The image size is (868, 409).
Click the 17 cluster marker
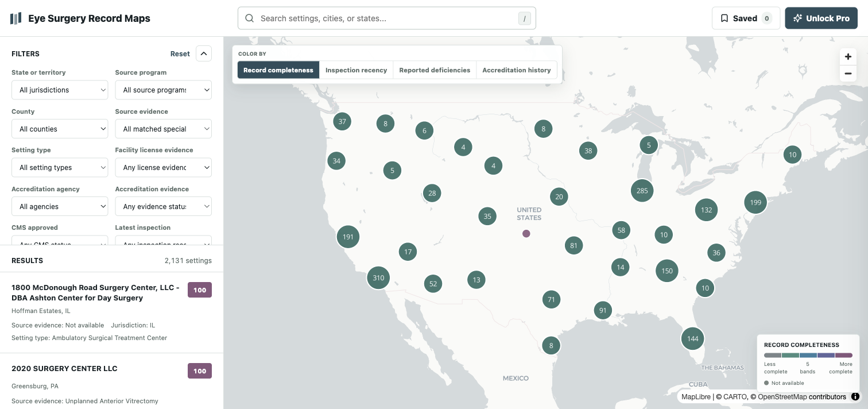click(408, 252)
